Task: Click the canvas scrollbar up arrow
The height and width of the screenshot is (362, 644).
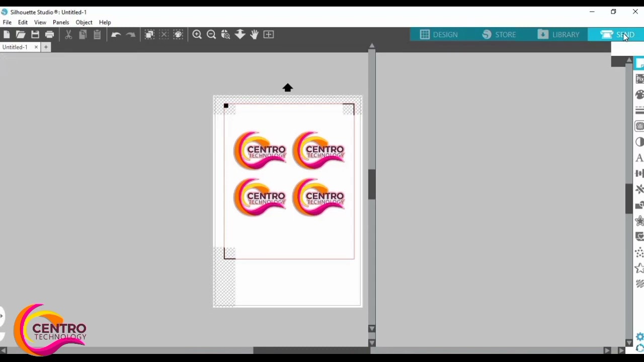Action: [372, 46]
